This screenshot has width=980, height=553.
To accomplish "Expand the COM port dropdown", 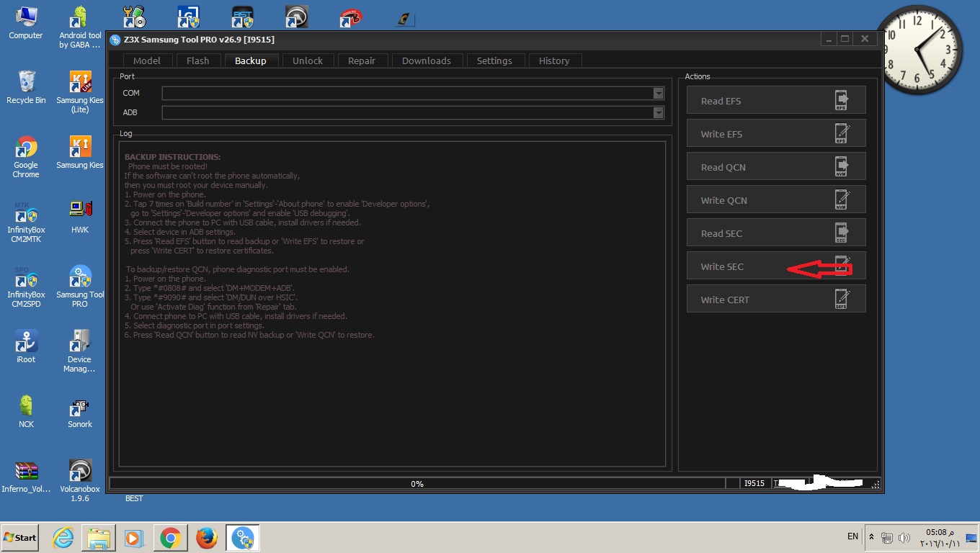I will (x=658, y=93).
